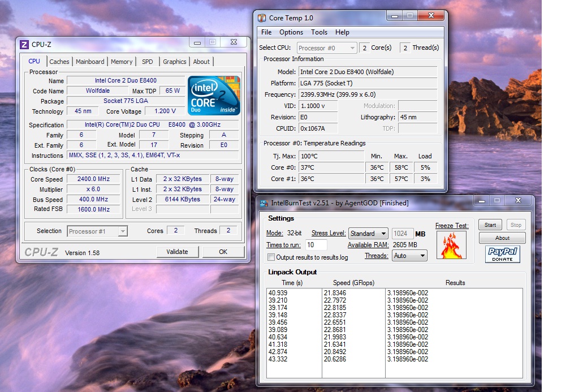
Task: Open the Threads Auto dropdown
Action: 409,256
